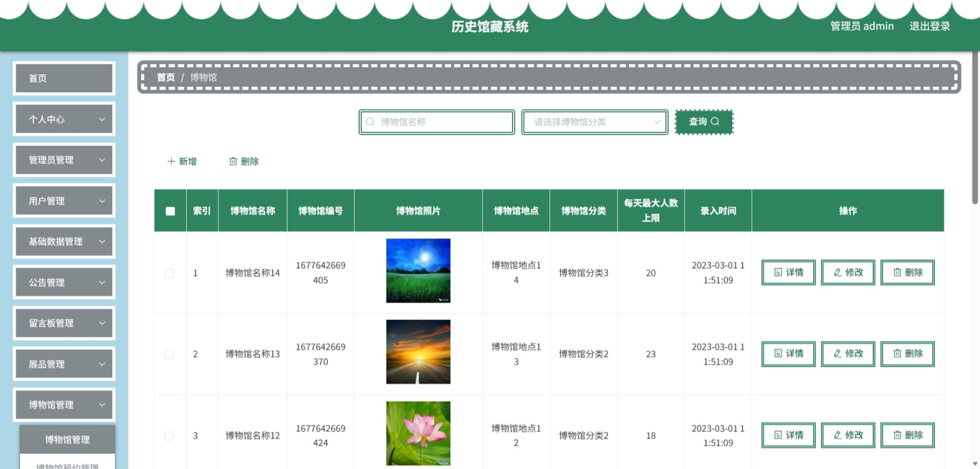Expand the 留言板管理 sidebar menu
Viewport: 980px width, 469px height.
point(64,323)
